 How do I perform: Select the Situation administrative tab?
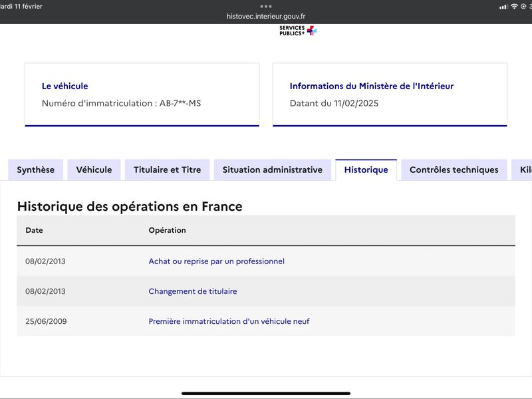tap(273, 170)
